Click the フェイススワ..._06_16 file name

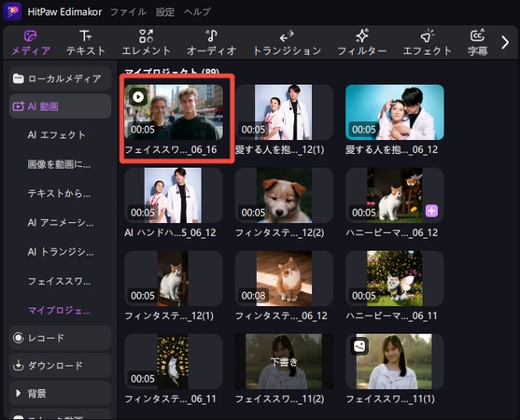click(171, 150)
